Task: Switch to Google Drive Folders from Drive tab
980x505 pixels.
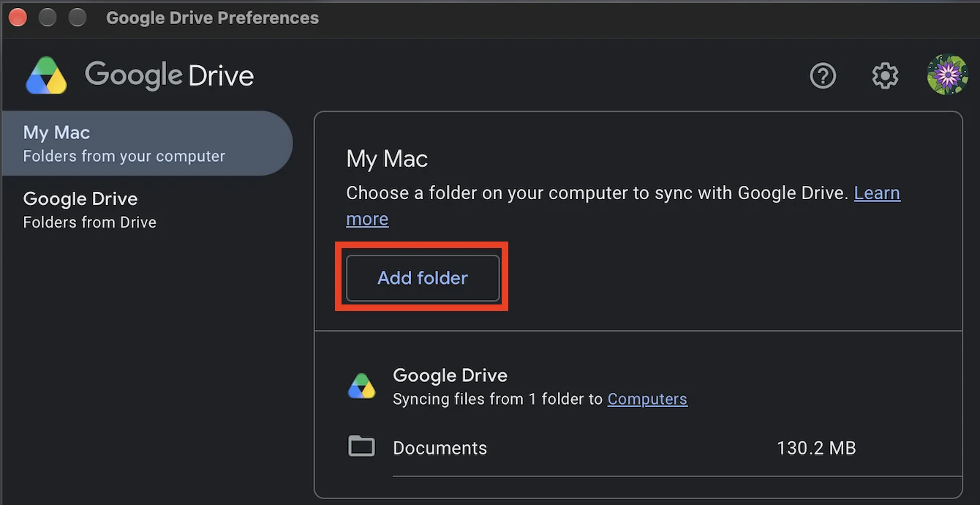Action: click(147, 209)
